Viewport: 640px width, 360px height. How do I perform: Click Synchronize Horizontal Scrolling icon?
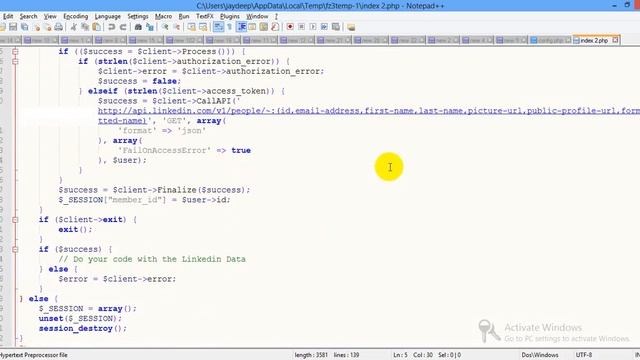(203, 27)
